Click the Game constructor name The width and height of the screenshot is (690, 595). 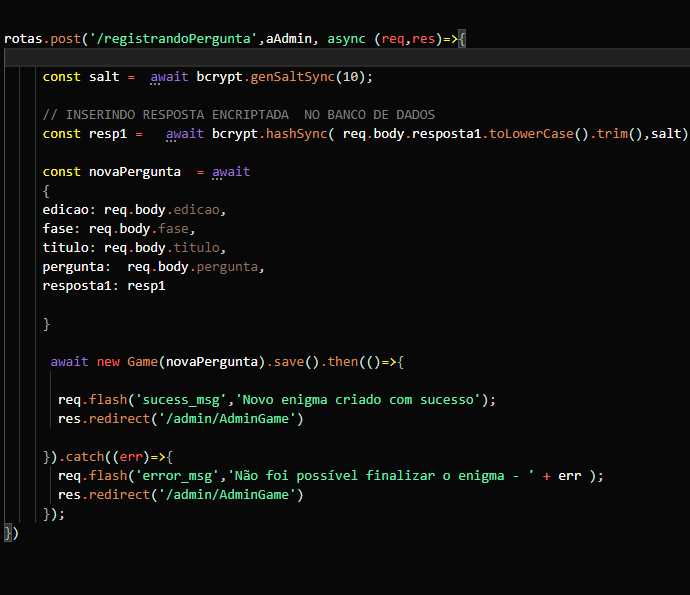tap(142, 362)
